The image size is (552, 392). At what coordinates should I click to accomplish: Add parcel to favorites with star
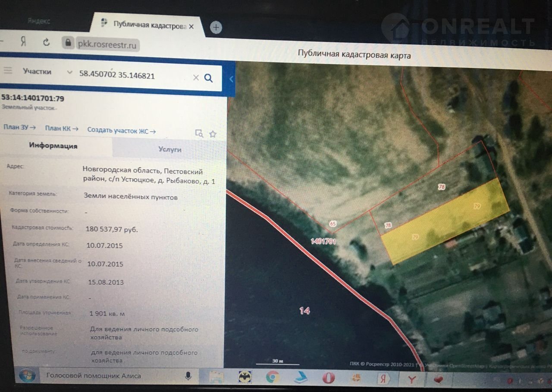(213, 134)
